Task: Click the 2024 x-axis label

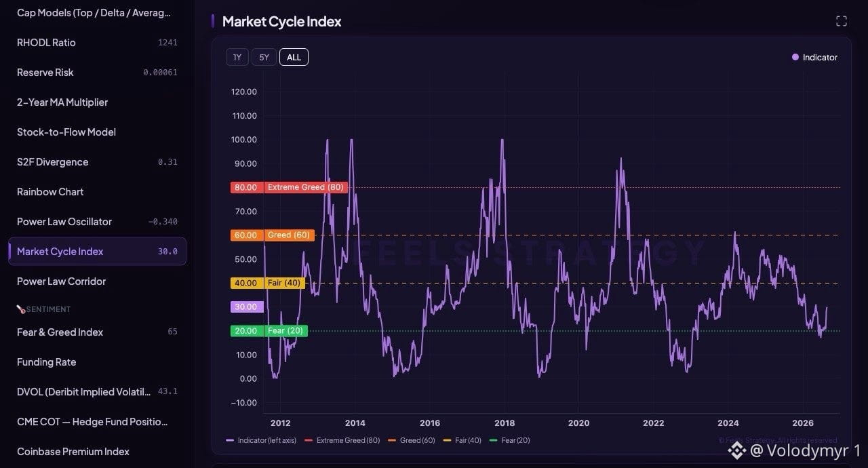Action: (728, 423)
